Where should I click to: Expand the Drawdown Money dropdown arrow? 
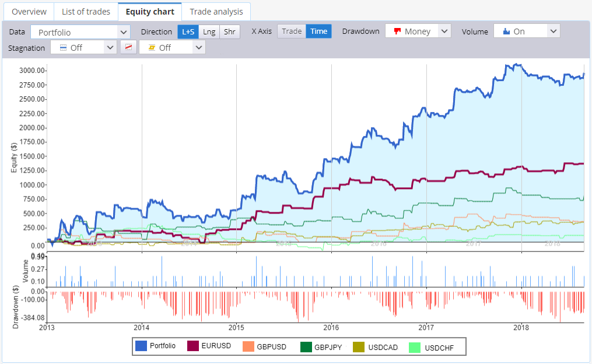point(444,31)
